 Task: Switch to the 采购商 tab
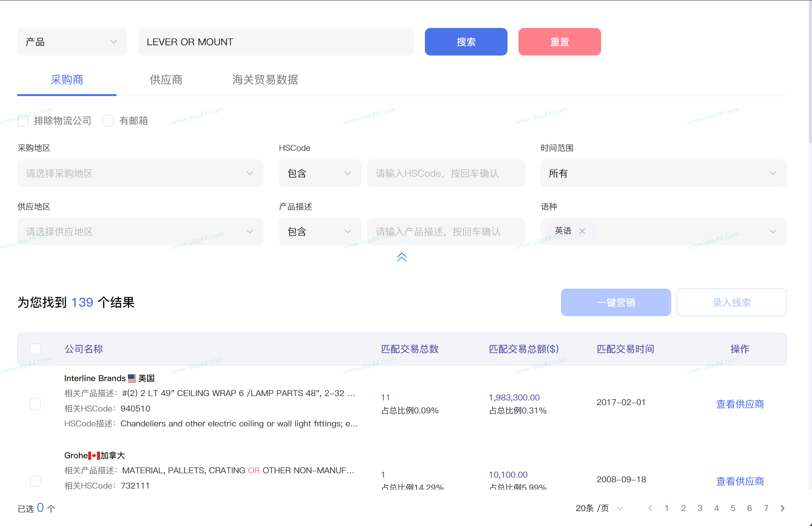[67, 80]
